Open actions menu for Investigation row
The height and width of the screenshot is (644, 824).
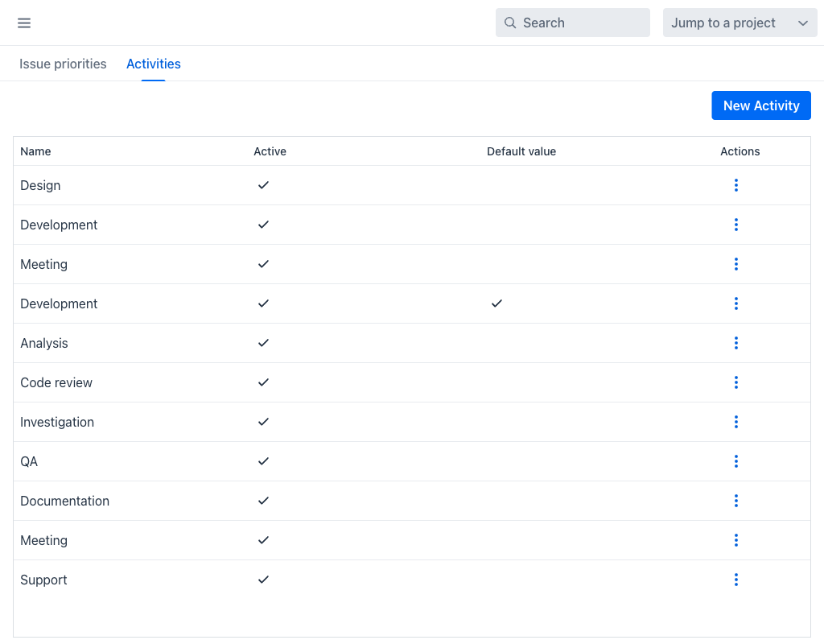pos(735,422)
